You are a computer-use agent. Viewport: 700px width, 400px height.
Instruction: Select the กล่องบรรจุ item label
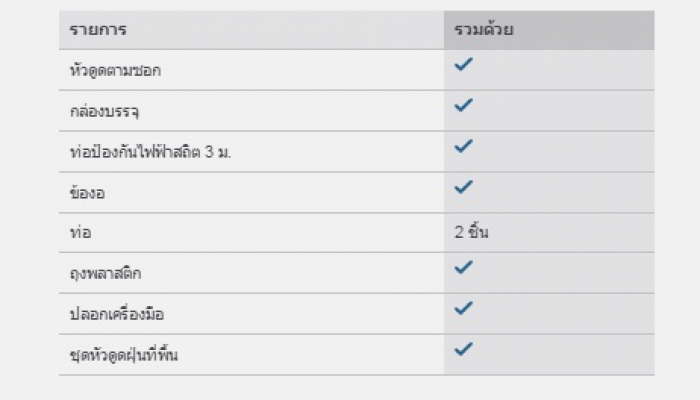(104, 111)
